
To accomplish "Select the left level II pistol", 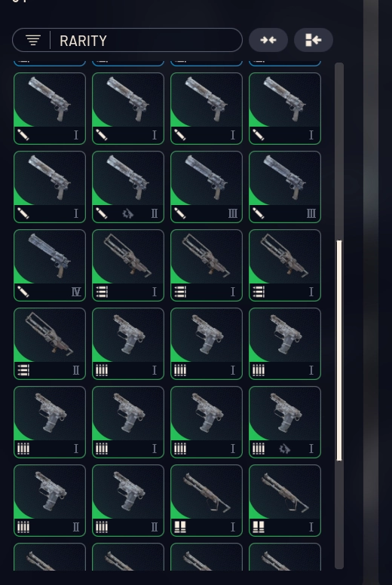I will tap(50, 501).
